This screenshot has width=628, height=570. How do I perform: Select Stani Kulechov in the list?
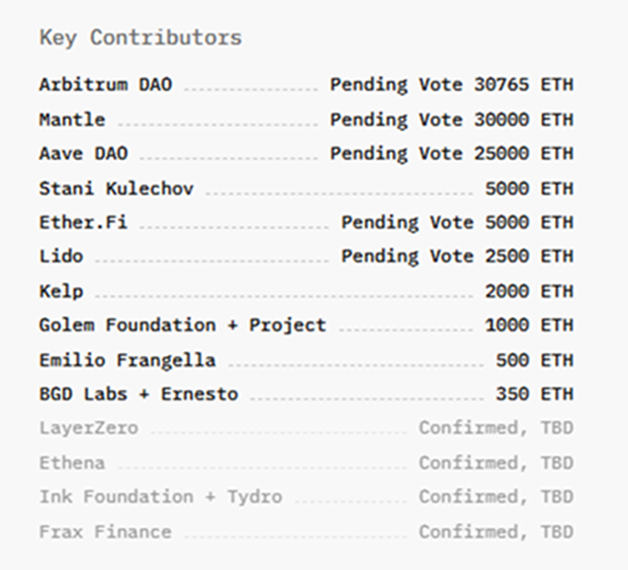tap(116, 188)
